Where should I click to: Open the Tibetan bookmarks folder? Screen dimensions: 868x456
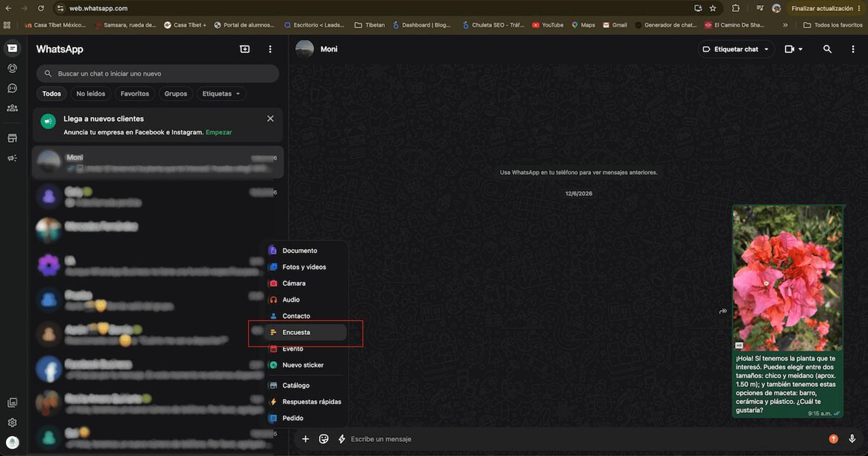click(370, 25)
